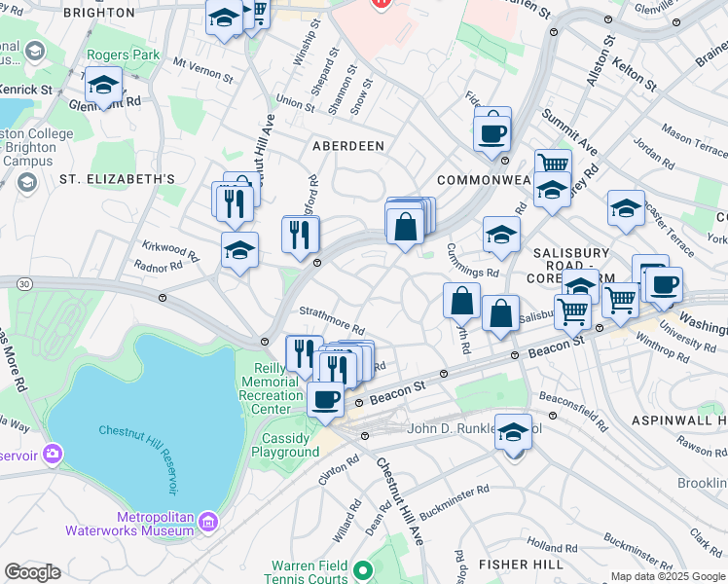The image size is (728, 584).
Task: Open the school marker below Kirkwood Rd
Action: tap(239, 250)
